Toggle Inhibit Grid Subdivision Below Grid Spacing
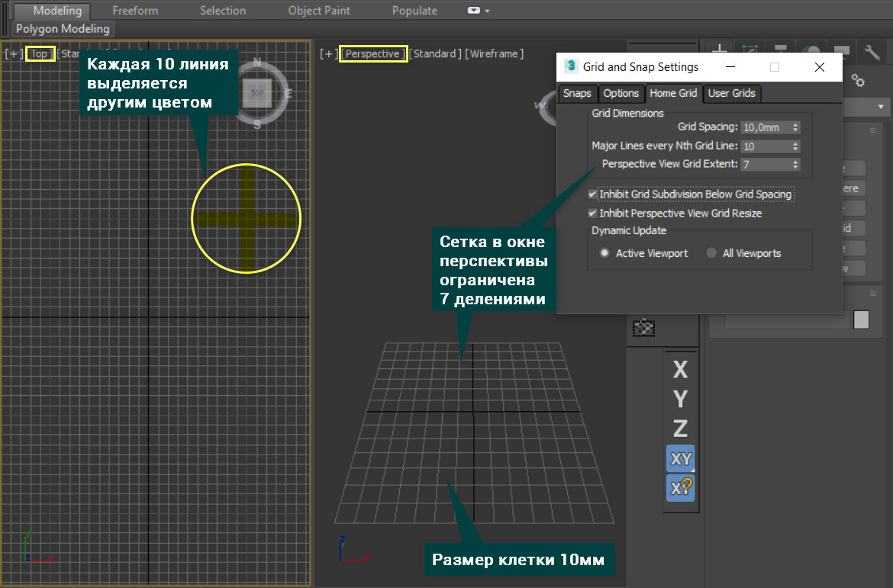Screen dimensions: 893x588 point(592,194)
